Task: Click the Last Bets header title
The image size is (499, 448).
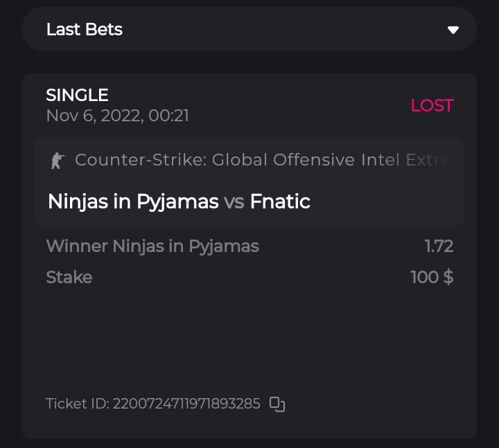Action: pos(85,30)
